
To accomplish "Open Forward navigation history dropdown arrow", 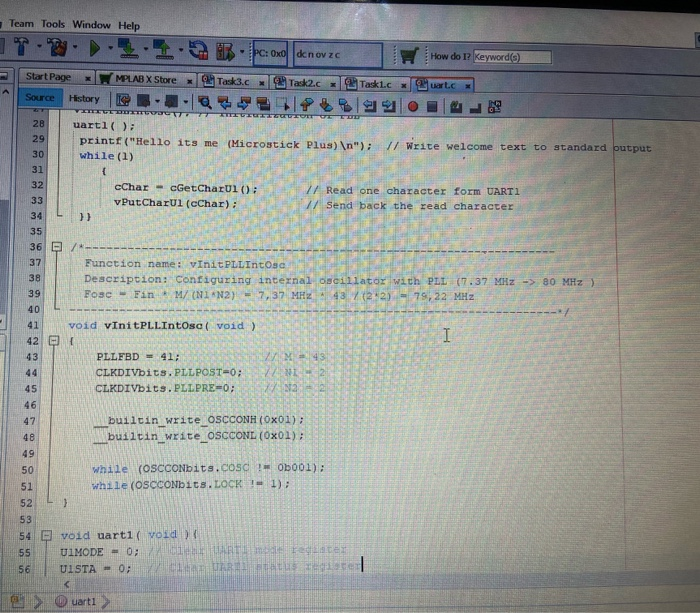I will tap(185, 102).
